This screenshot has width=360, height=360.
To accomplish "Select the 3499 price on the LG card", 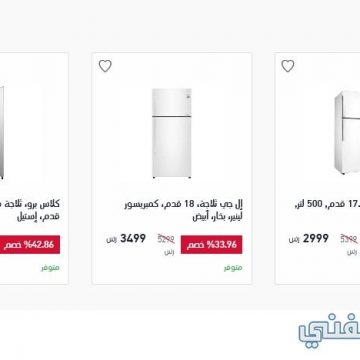I will click(133, 238).
